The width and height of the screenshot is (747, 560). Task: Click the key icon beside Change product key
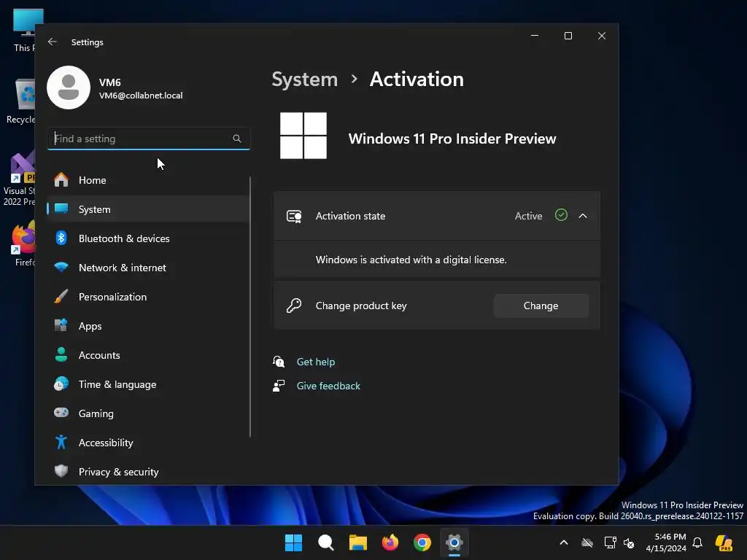[x=294, y=306]
